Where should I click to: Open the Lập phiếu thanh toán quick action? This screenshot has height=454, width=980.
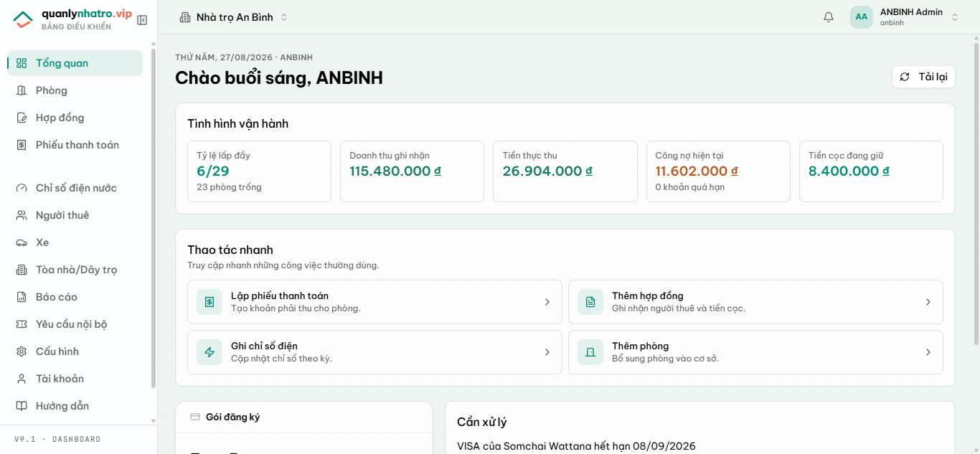click(x=374, y=302)
